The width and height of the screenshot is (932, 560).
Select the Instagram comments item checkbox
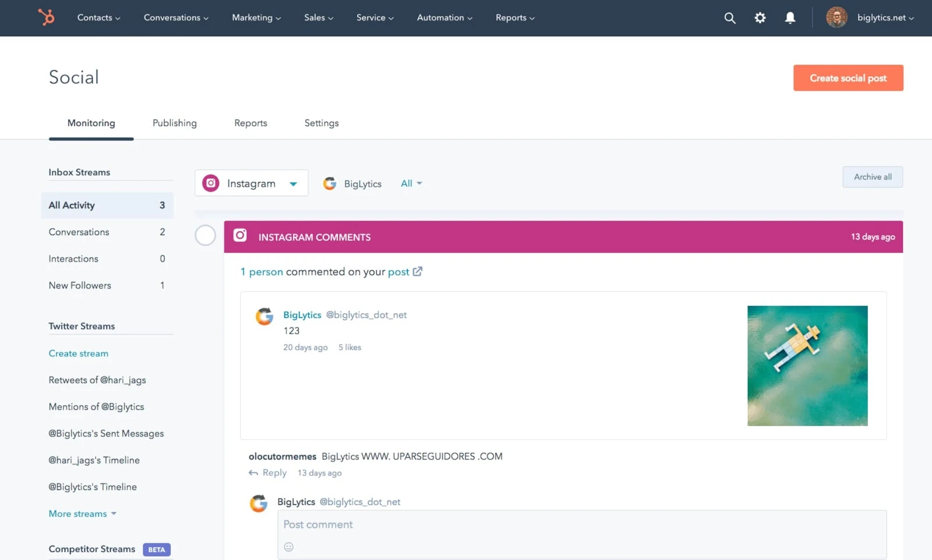point(205,236)
